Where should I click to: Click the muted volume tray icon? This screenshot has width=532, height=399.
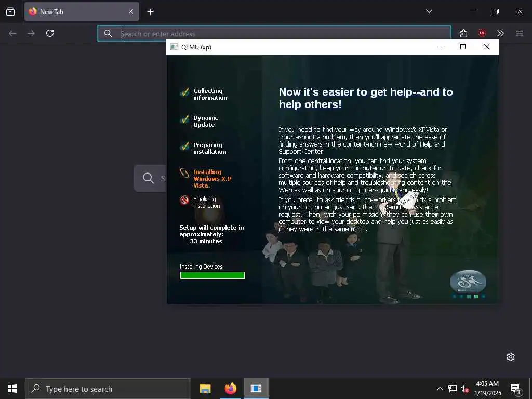pos(464,389)
